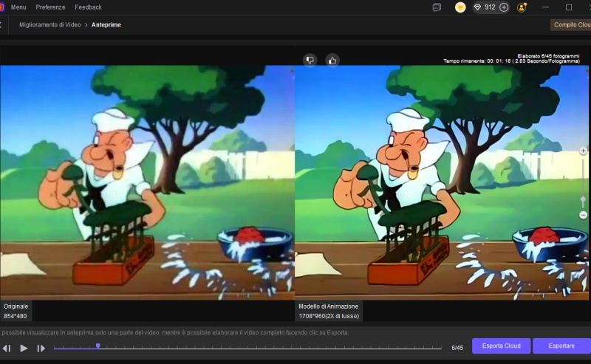
Task: Click Esportare button
Action: click(561, 346)
